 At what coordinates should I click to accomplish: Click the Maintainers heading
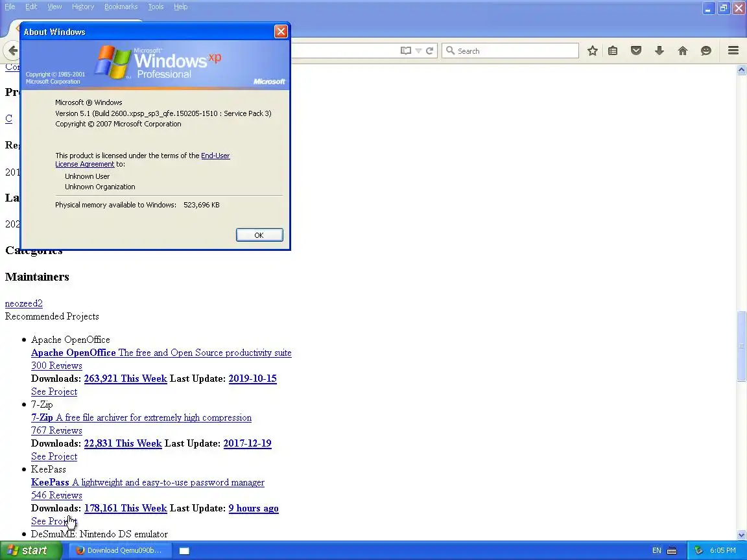point(37,277)
